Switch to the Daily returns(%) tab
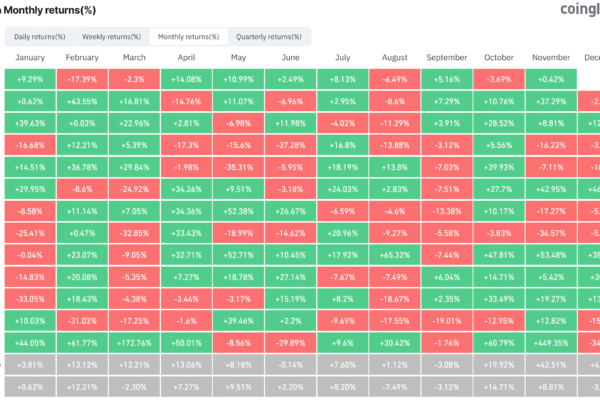Screen dimensions: 600x400 click(x=40, y=37)
